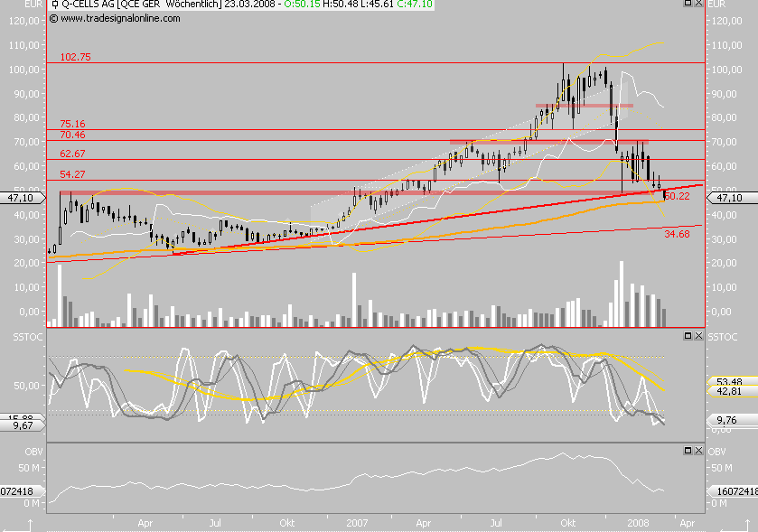Click the OBV label on the left
The height and width of the screenshot is (532, 758).
33,452
